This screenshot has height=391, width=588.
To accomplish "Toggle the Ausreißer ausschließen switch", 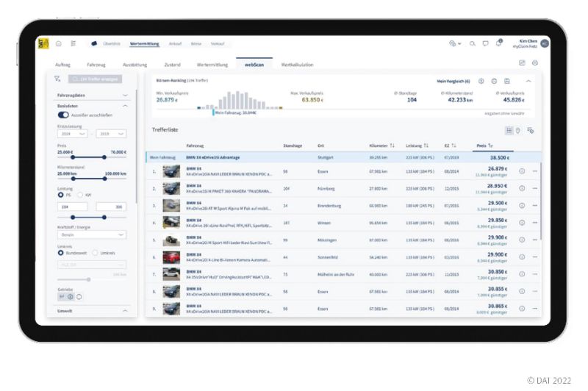I will (x=63, y=115).
